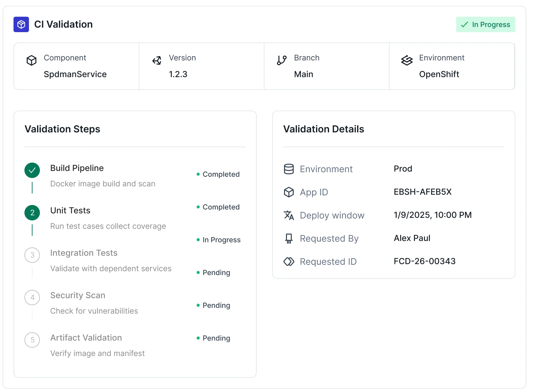Viewport: 534px width, 392px height.
Task: Click the OpenShift environment value
Action: click(x=439, y=74)
